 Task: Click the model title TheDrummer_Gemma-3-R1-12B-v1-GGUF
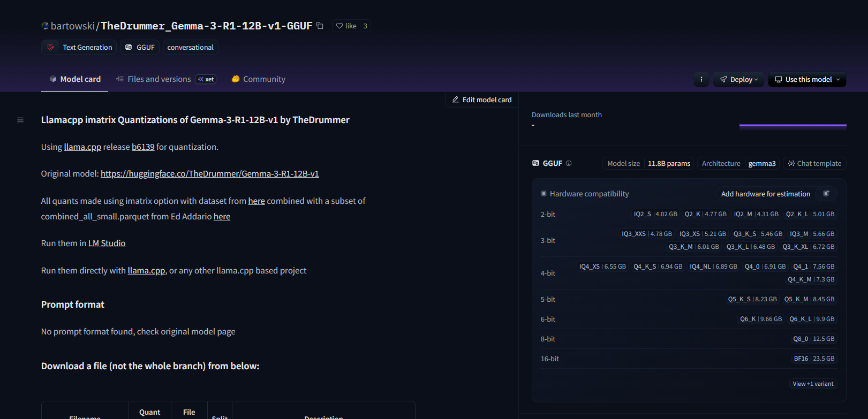207,26
